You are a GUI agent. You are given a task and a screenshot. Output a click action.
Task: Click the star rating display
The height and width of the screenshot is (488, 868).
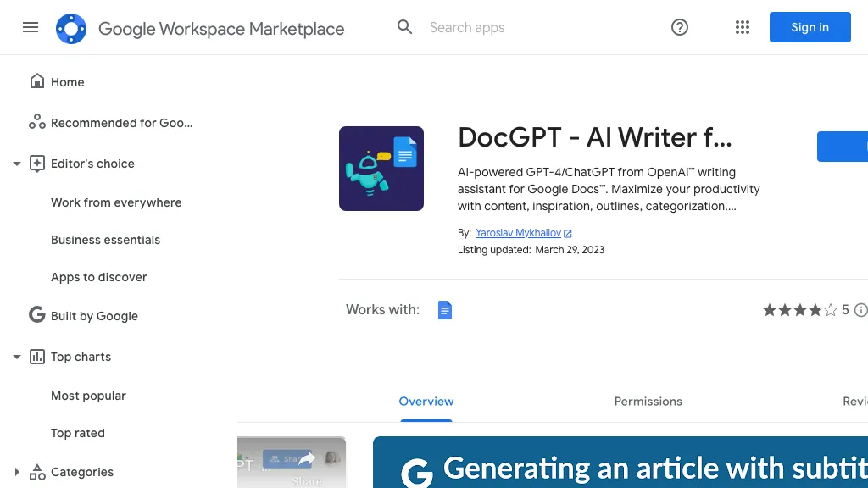[799, 310]
